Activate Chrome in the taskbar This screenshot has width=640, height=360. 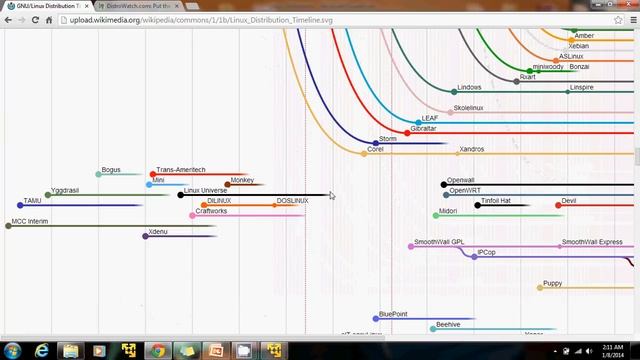point(158,351)
